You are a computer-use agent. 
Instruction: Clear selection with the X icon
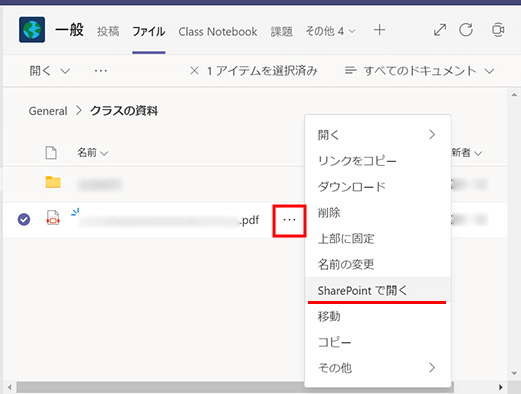(194, 71)
